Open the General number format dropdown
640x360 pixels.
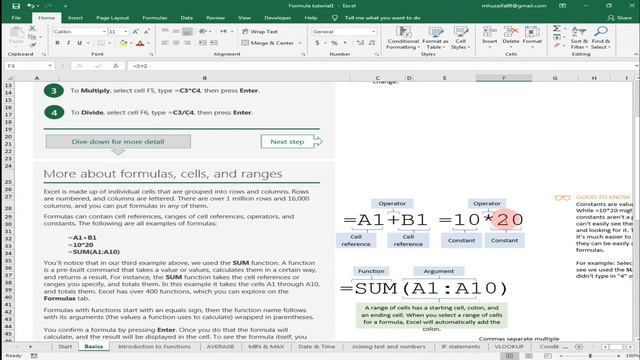click(373, 31)
